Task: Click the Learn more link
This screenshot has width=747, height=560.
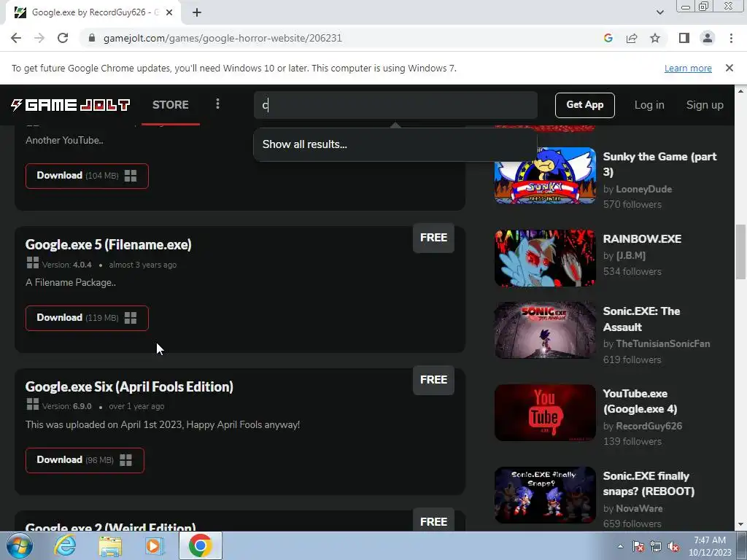Action: [688, 68]
